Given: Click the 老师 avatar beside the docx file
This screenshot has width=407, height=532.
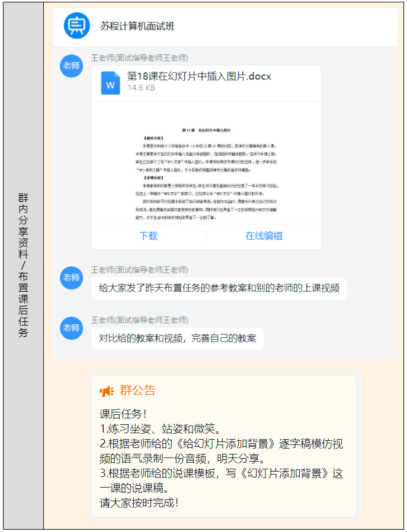Looking at the screenshot, I should (x=71, y=66).
